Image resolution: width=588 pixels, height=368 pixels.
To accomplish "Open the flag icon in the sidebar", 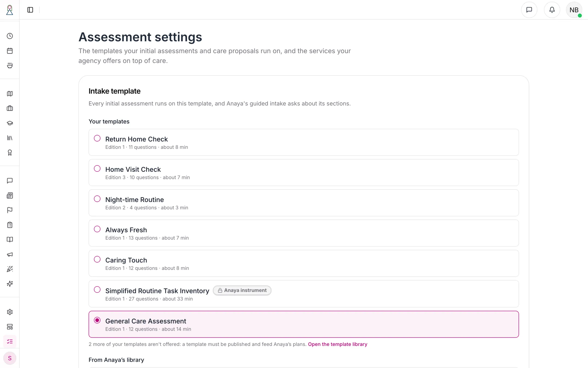I will click(10, 210).
